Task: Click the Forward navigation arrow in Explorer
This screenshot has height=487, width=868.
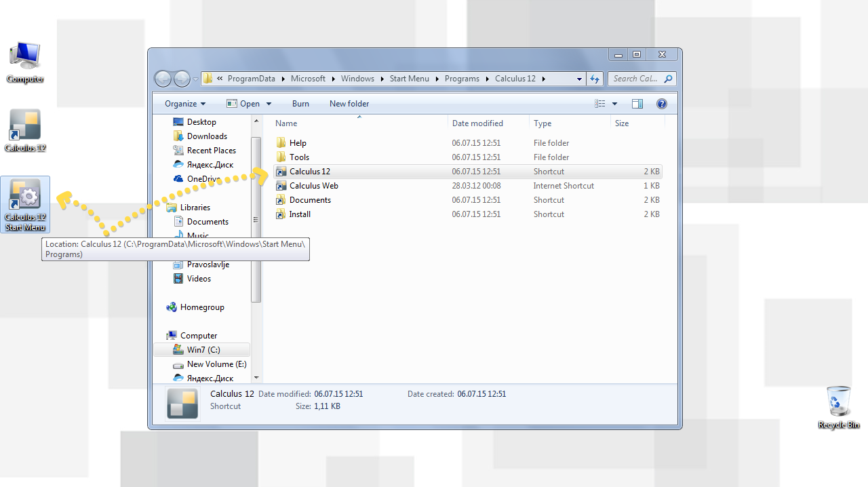Action: (182, 79)
